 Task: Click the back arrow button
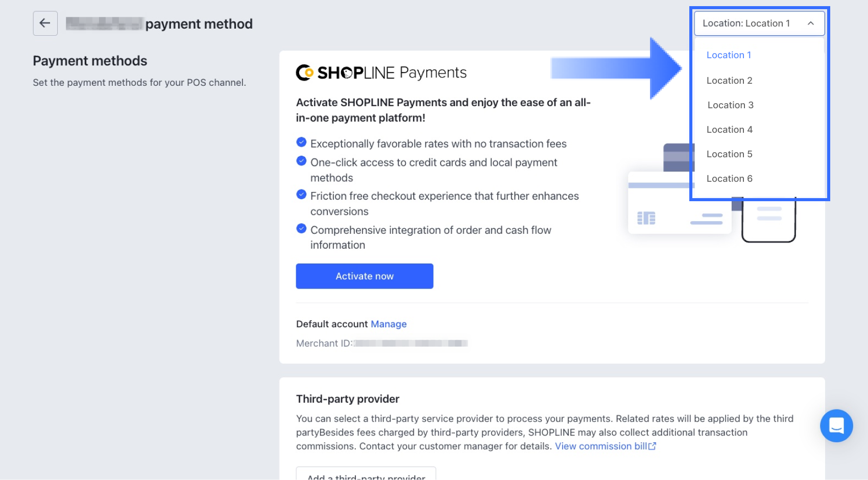[x=45, y=23]
